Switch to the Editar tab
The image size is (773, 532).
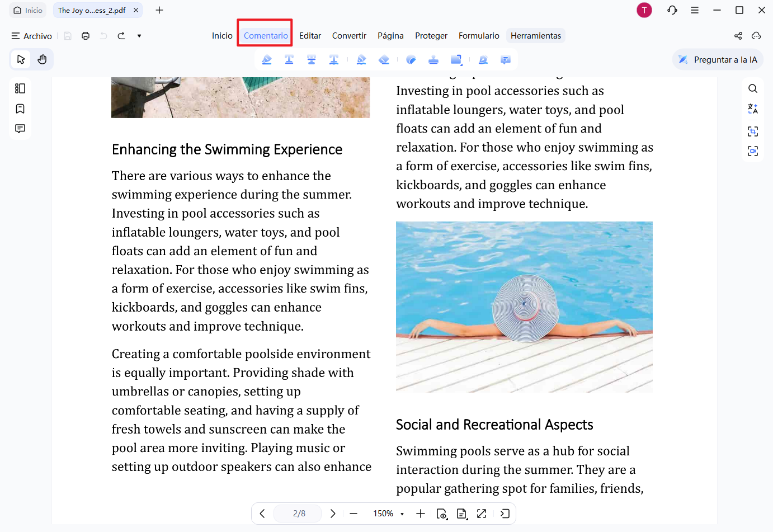click(310, 36)
